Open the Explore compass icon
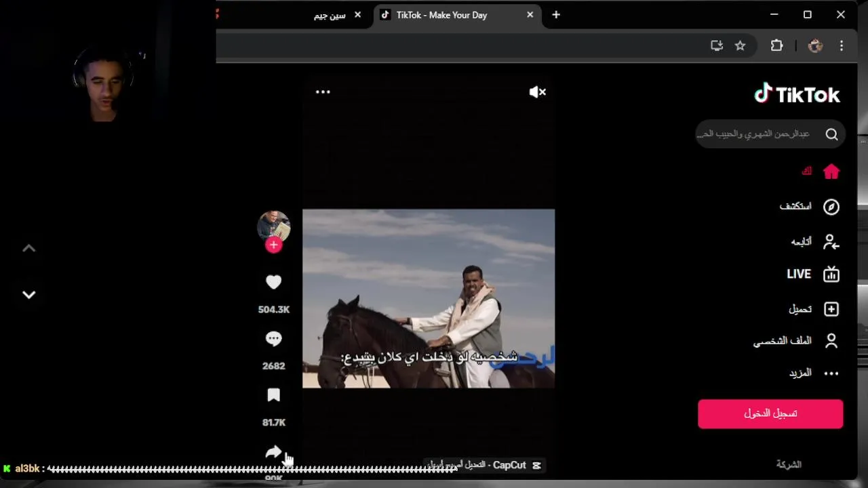The image size is (868, 488). click(x=831, y=207)
